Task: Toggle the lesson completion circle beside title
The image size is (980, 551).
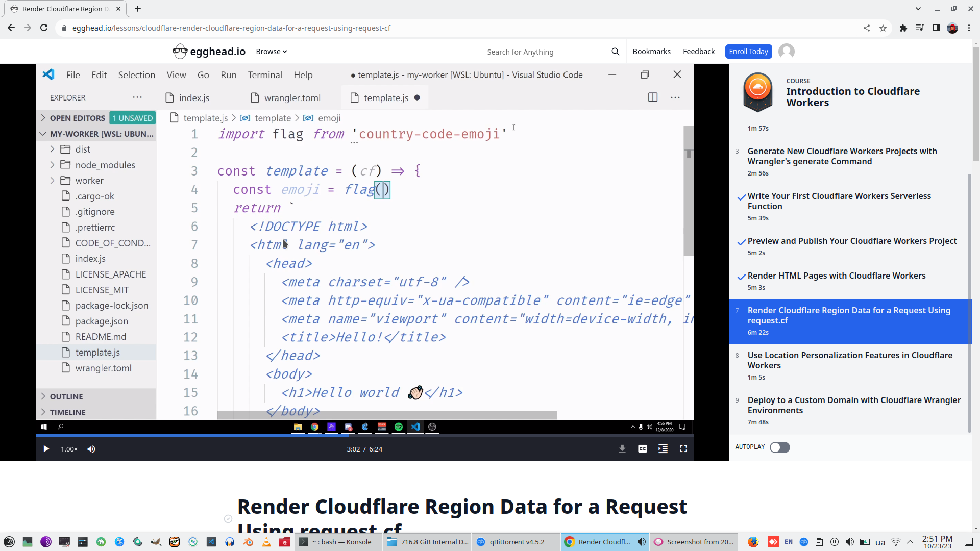Action: pyautogui.click(x=228, y=519)
